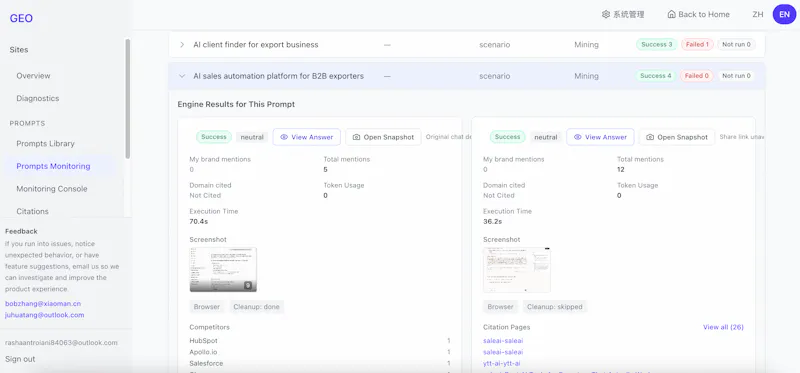800x373 pixels.
Task: Open second saleai-saleai citation link
Action: (503, 352)
